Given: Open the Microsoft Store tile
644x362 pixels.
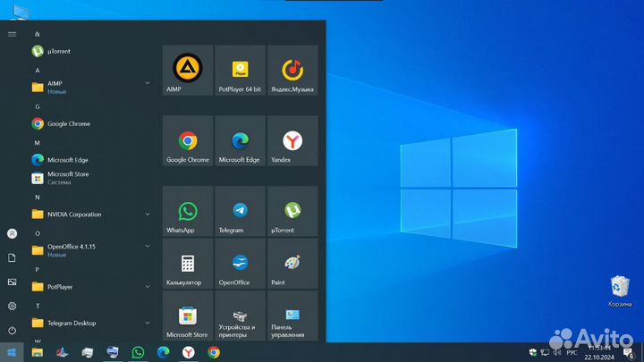Looking at the screenshot, I should pyautogui.click(x=188, y=316).
